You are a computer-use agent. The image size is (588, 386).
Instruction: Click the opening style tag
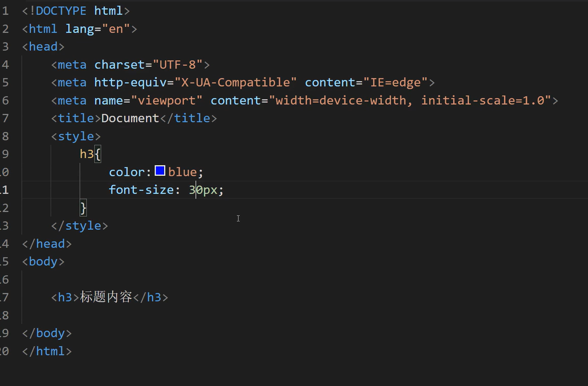(76, 136)
